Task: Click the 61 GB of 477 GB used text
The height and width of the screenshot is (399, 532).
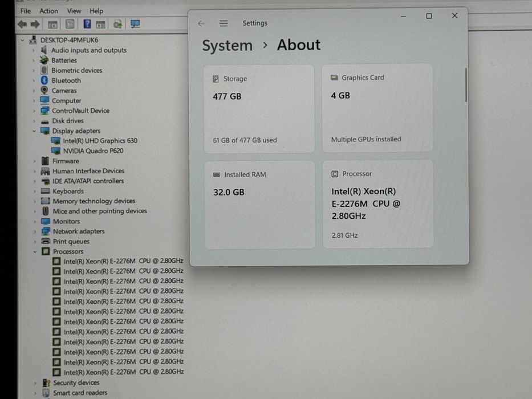Action: point(245,140)
